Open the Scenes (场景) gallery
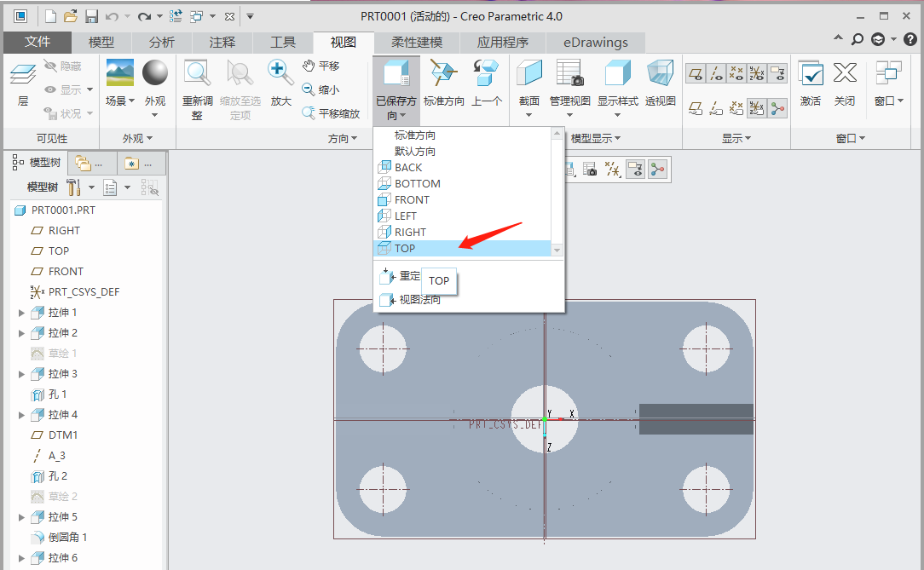Viewport: 924px width, 570px height. (x=120, y=83)
